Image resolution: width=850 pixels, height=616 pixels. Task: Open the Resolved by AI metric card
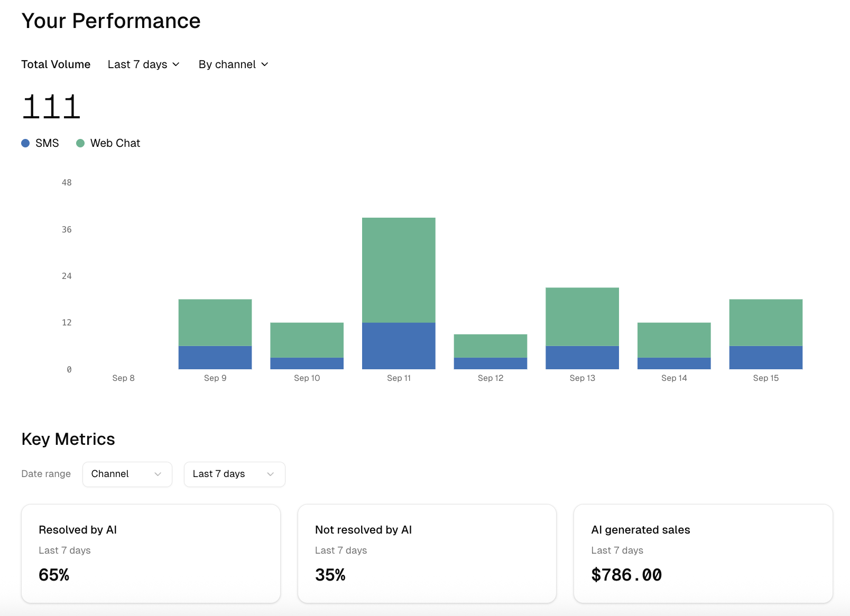(151, 553)
